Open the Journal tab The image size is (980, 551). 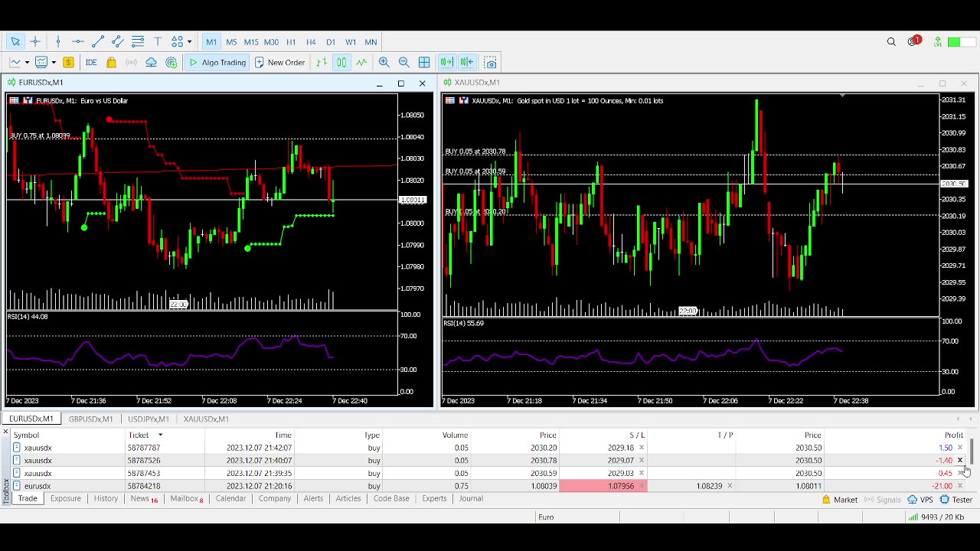(471, 498)
